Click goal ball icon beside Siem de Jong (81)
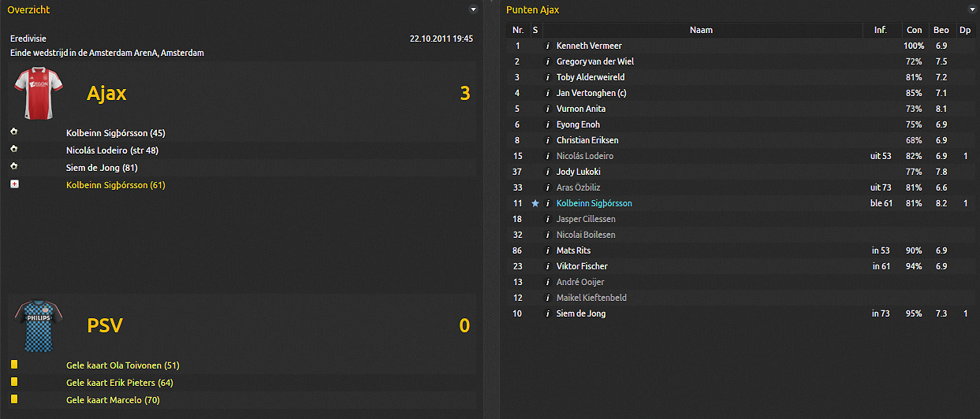Screen dimensions: 980x419 (14, 167)
